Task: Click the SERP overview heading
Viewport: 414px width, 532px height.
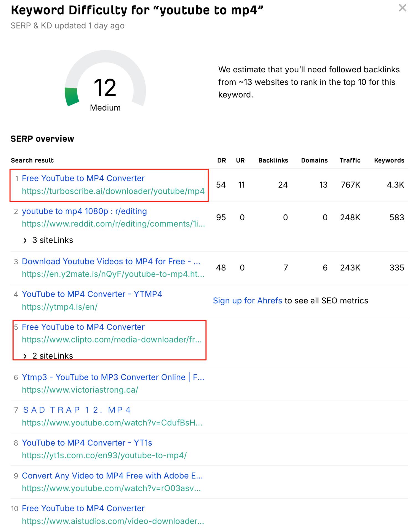Action: click(42, 139)
